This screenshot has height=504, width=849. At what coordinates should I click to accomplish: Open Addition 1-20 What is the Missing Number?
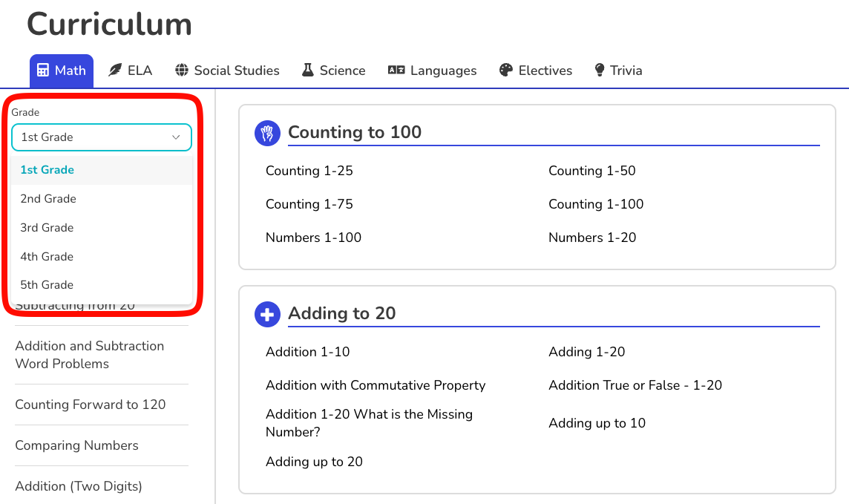coord(370,423)
